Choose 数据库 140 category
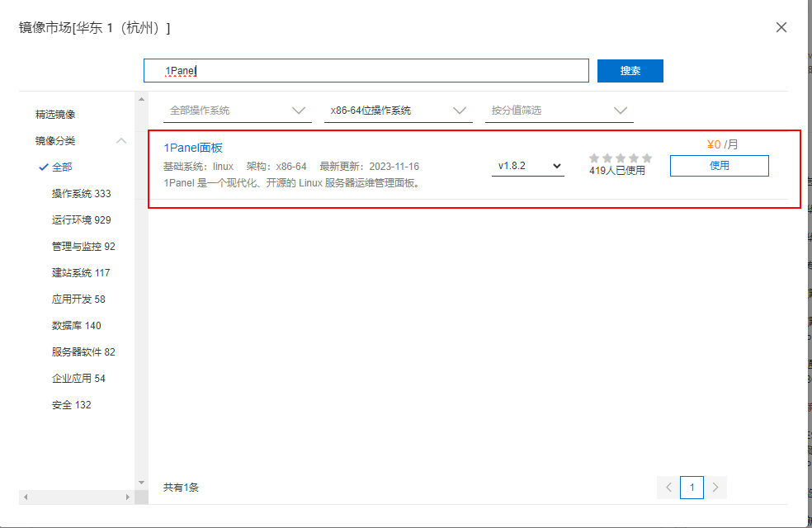 point(77,326)
